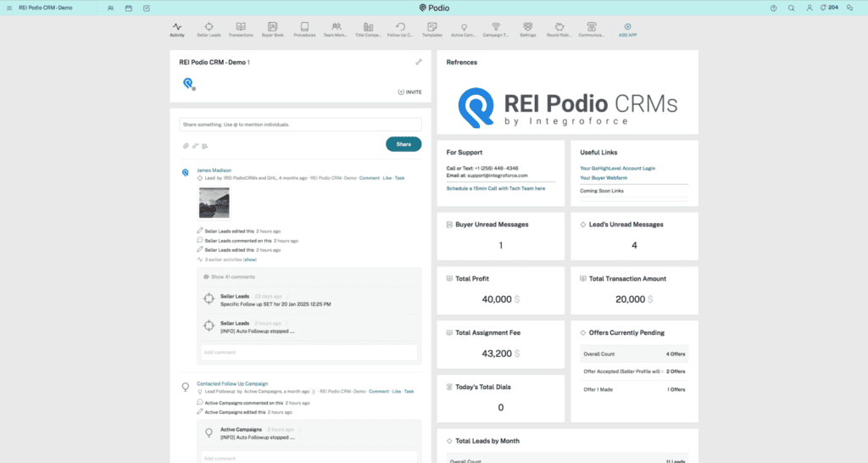Viewport: 868px width, 463px height.
Task: Open notifications showing 204
Action: (829, 8)
